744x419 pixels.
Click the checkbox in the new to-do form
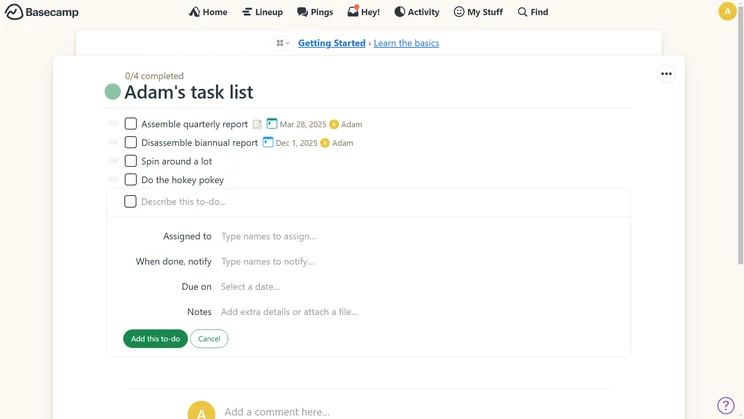tap(130, 201)
